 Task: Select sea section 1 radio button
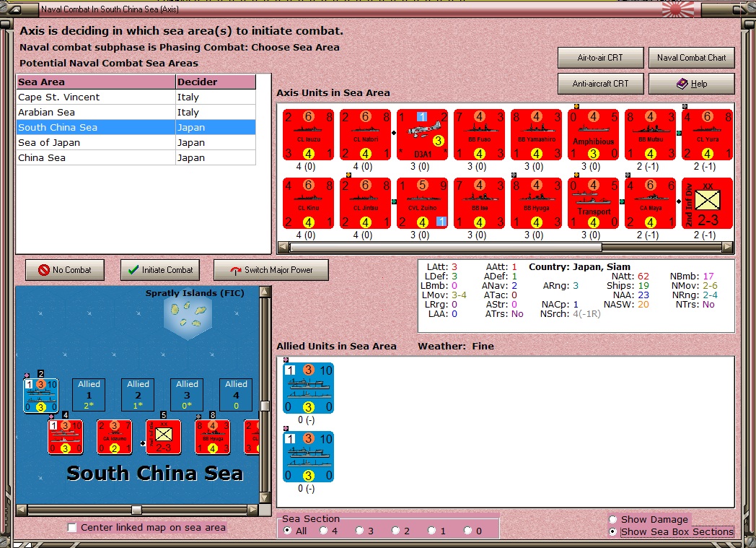[x=432, y=531]
